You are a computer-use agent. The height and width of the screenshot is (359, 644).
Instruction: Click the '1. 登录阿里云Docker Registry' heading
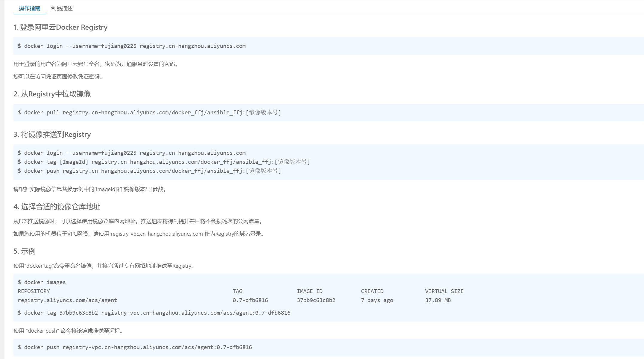[x=60, y=27]
